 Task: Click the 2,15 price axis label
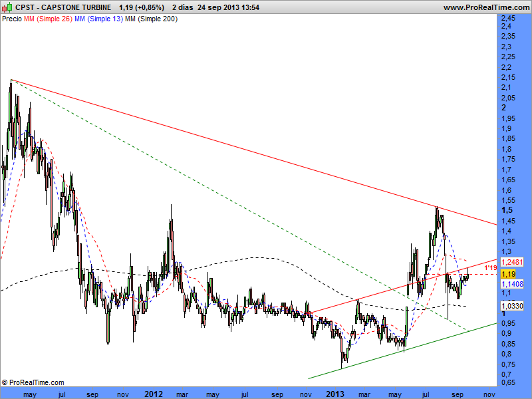(x=508, y=77)
